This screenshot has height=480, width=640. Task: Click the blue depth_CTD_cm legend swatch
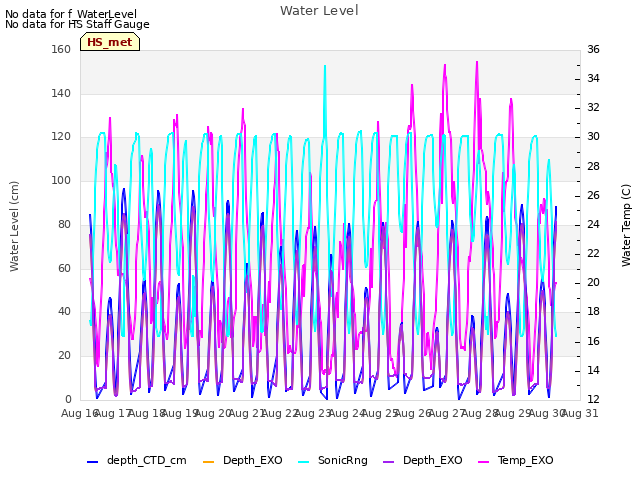point(93,462)
